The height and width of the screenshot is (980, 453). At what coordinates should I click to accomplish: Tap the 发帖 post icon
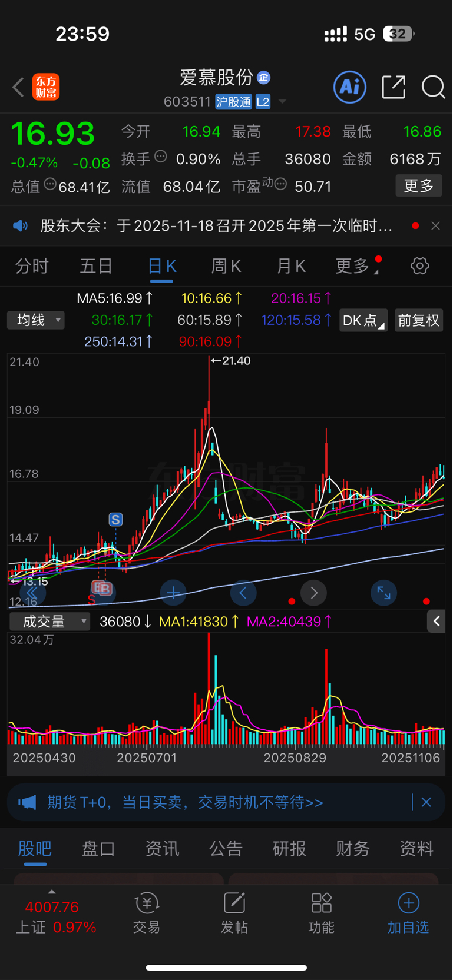tap(234, 913)
